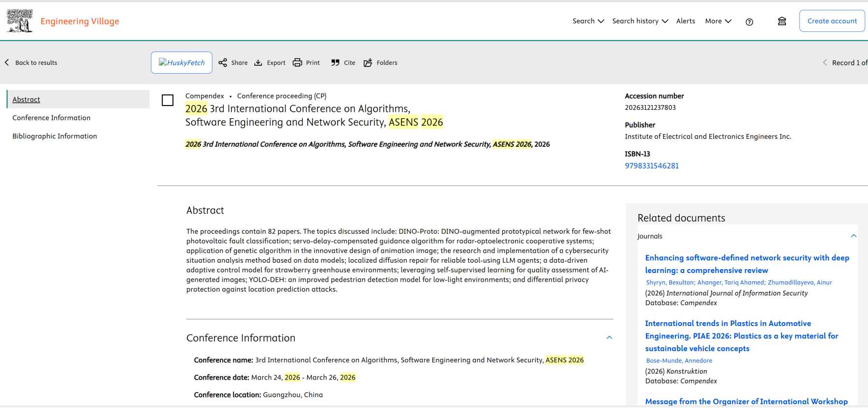
Task: Click publisher 'Institute of Electrical and Electronics Engineers Inc.'
Action: pos(708,136)
